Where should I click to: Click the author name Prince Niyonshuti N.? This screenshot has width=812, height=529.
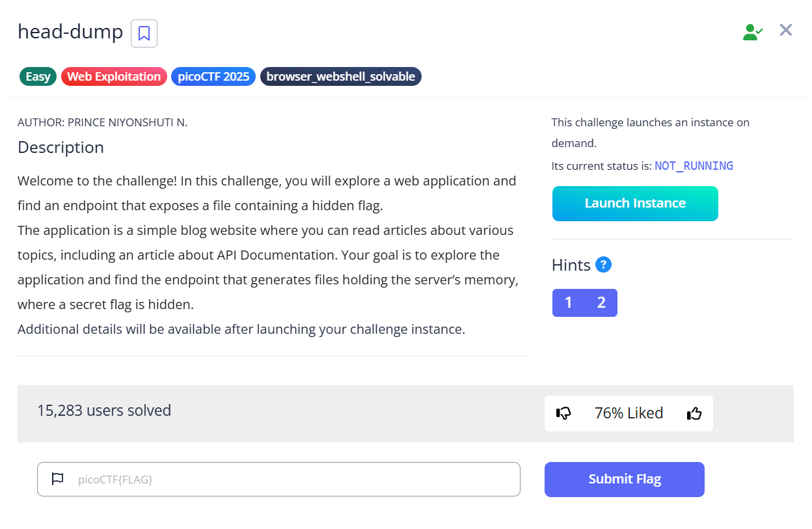(x=128, y=122)
